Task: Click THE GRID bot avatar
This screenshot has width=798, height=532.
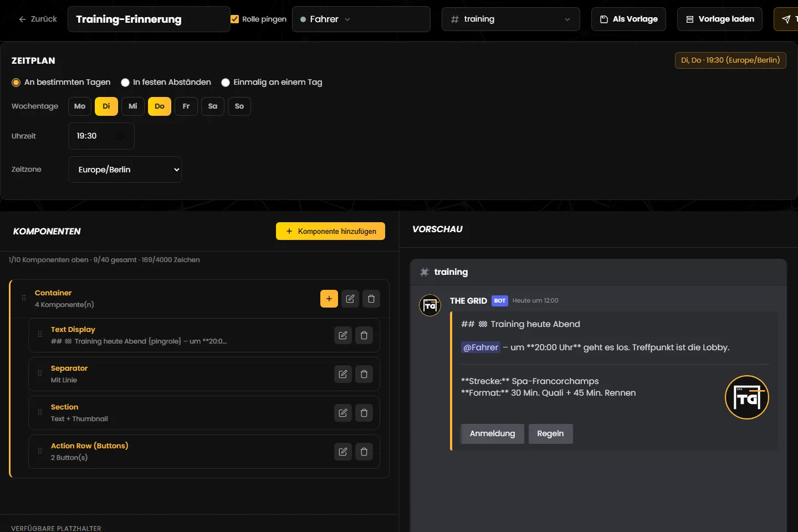Action: pyautogui.click(x=430, y=305)
